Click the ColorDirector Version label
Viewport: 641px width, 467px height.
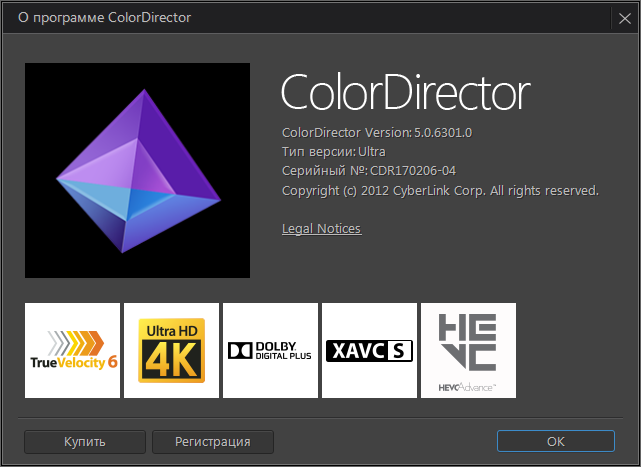tap(346, 133)
